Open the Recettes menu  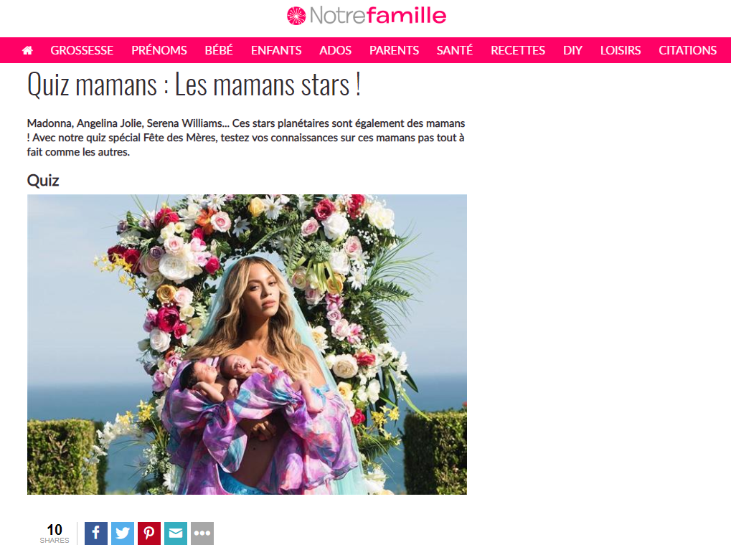pos(518,50)
